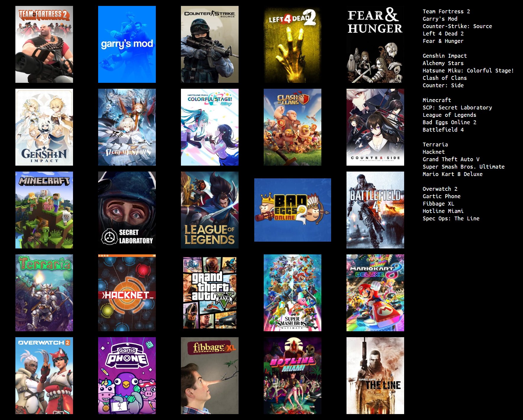The image size is (523, 420).
Task: Select the blue garry's mod cover
Action: tap(127, 44)
